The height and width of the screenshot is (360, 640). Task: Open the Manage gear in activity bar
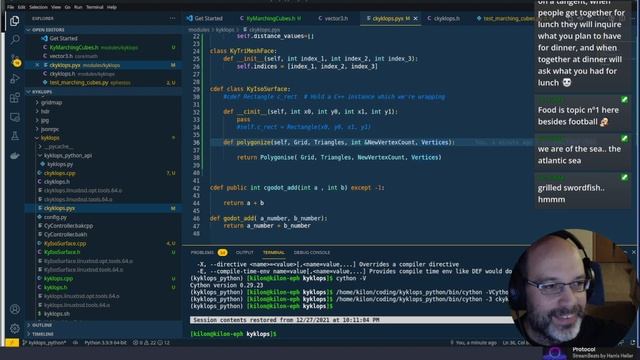[15, 328]
